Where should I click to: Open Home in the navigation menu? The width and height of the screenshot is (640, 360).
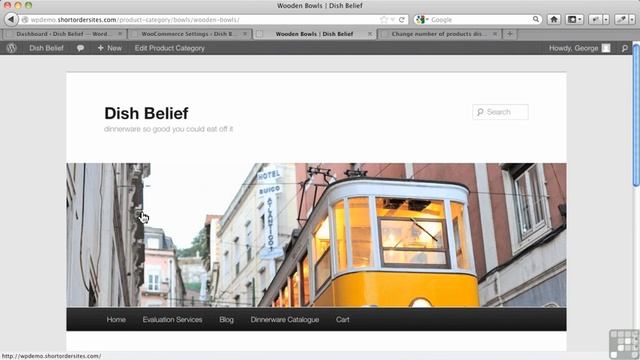point(116,320)
